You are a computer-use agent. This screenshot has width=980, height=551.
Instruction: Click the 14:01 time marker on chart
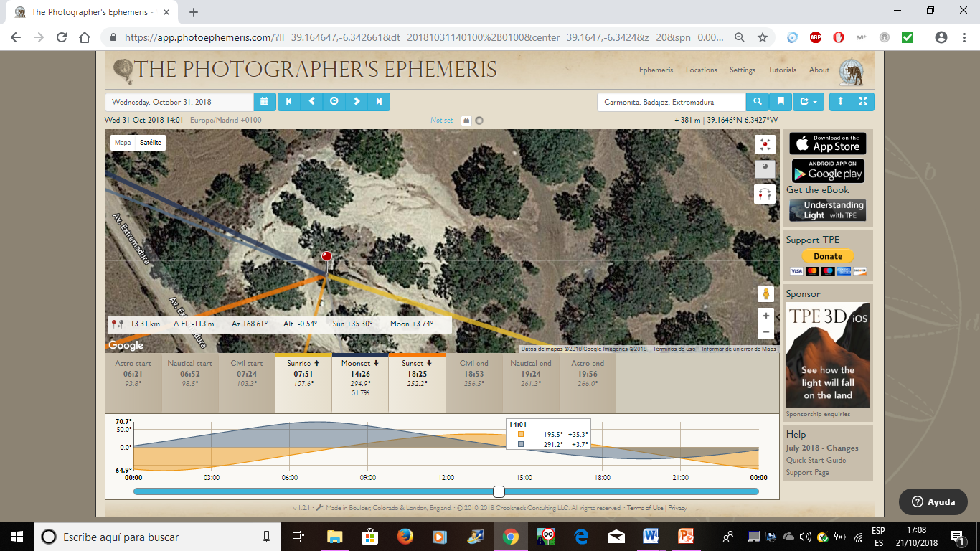[x=517, y=425]
